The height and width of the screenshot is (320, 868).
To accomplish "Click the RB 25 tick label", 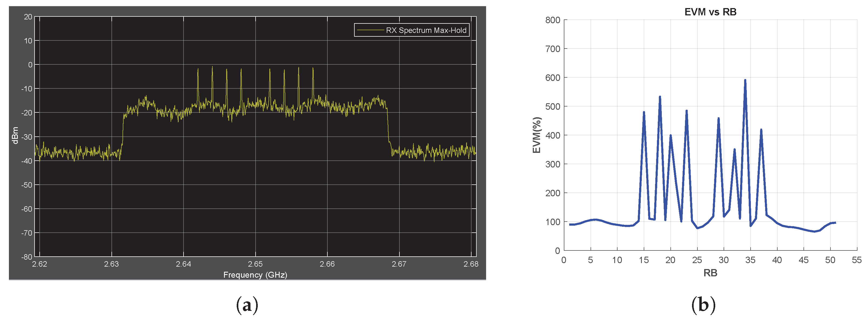I will point(697,260).
